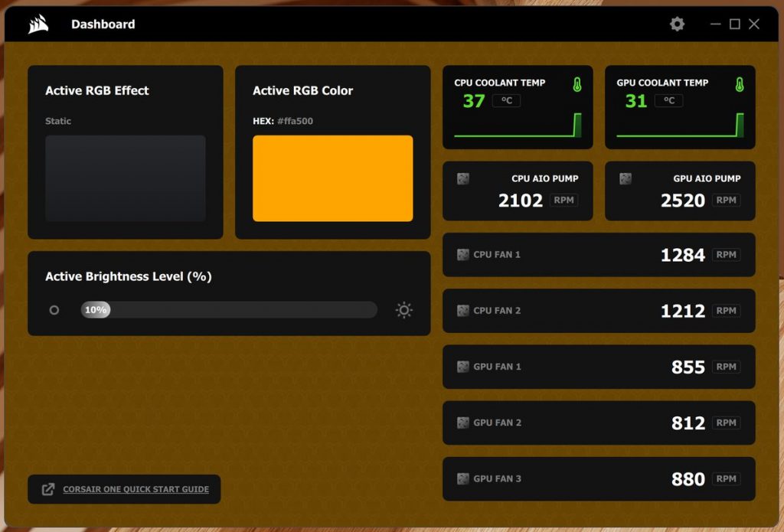Image resolution: width=784 pixels, height=532 pixels.
Task: Click the CPU coolant thermometer icon
Action: (x=577, y=84)
